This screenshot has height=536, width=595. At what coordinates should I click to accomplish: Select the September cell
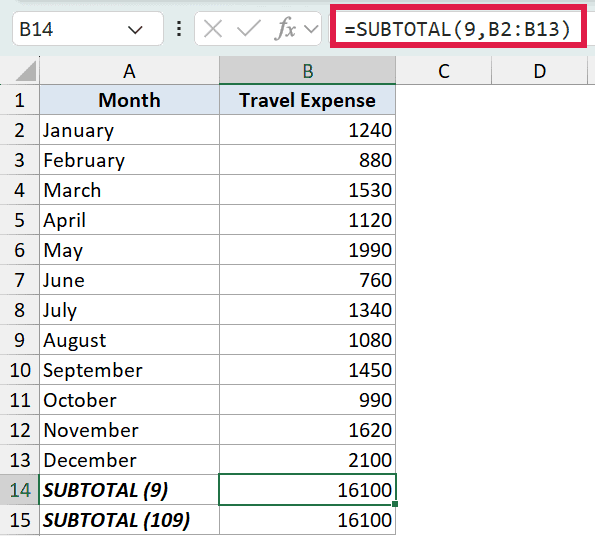(129, 370)
